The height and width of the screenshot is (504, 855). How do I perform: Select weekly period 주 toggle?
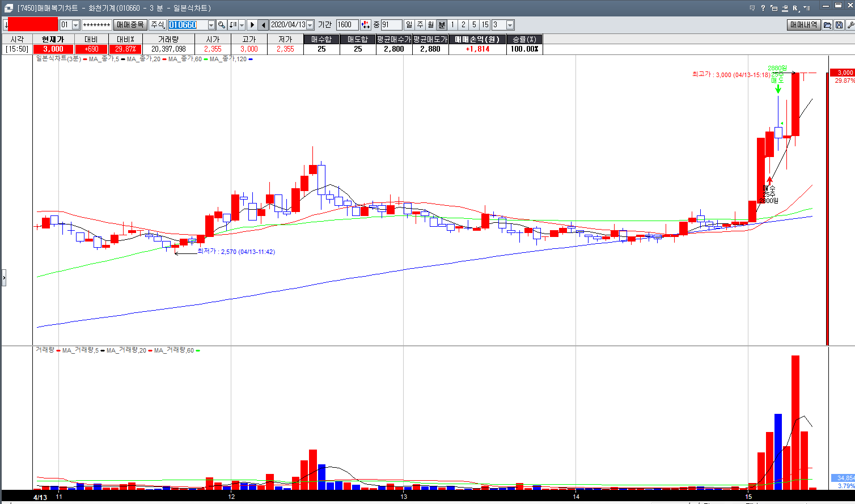click(x=420, y=25)
